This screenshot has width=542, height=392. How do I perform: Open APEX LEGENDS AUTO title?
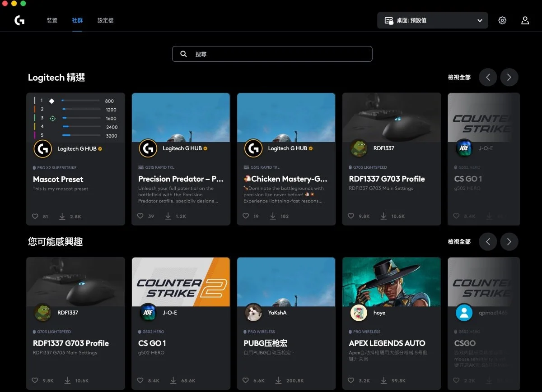coord(387,343)
